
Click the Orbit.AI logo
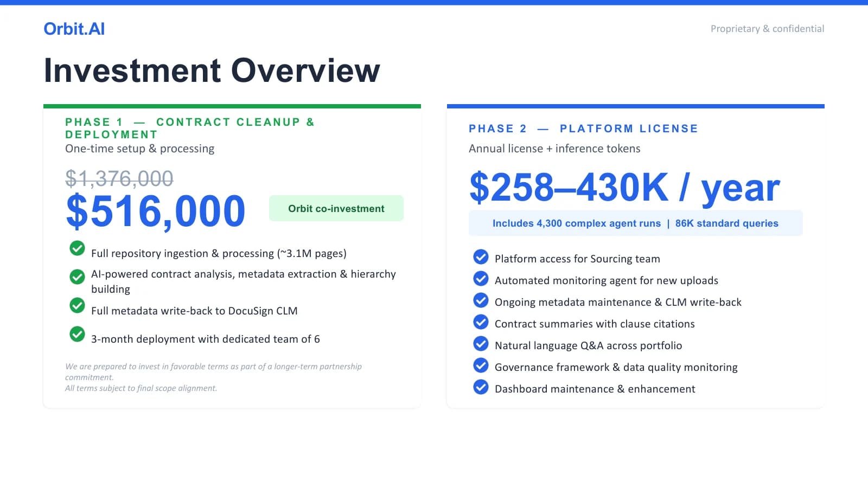pos(74,29)
